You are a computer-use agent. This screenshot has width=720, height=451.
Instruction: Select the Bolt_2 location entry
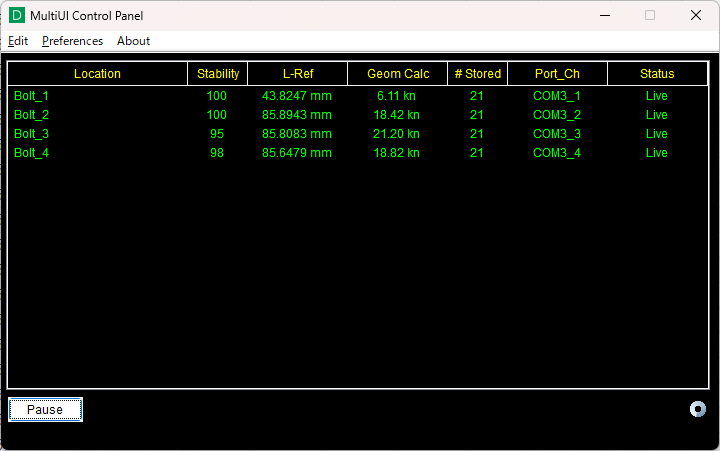point(31,115)
